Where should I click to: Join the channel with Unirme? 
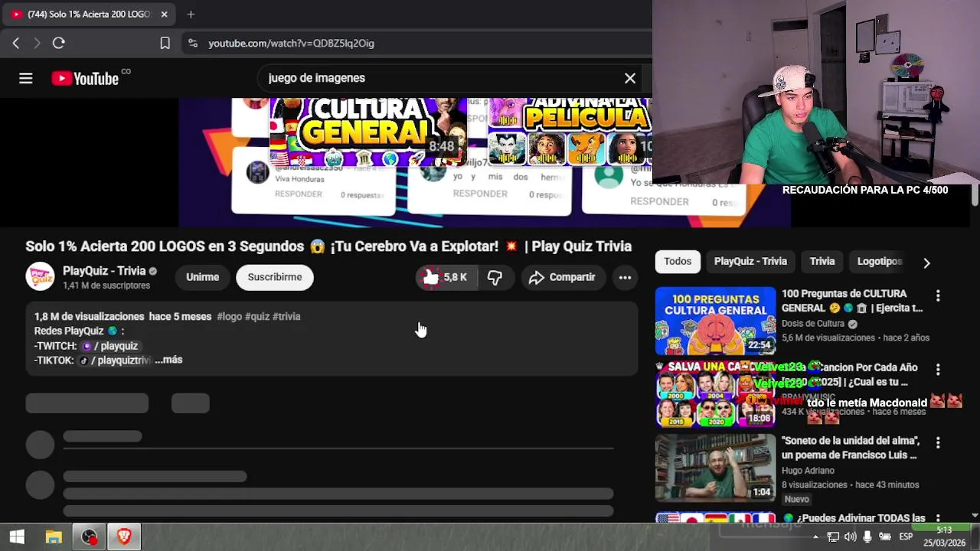pyautogui.click(x=202, y=277)
